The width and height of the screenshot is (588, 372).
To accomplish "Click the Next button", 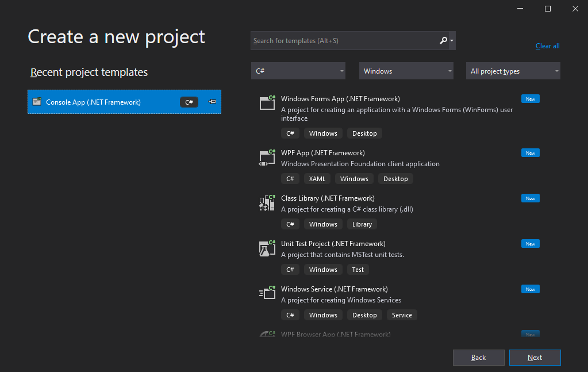I will point(535,358).
